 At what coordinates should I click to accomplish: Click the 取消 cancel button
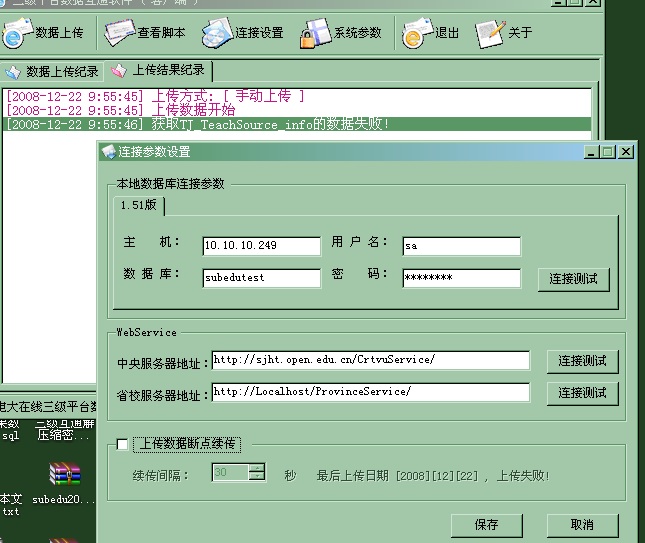pyautogui.click(x=582, y=525)
